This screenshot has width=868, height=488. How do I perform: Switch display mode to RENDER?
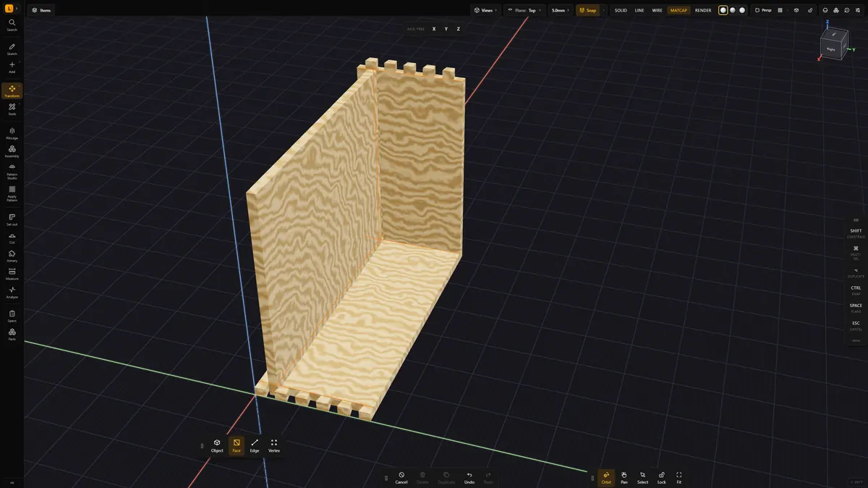pyautogui.click(x=703, y=10)
